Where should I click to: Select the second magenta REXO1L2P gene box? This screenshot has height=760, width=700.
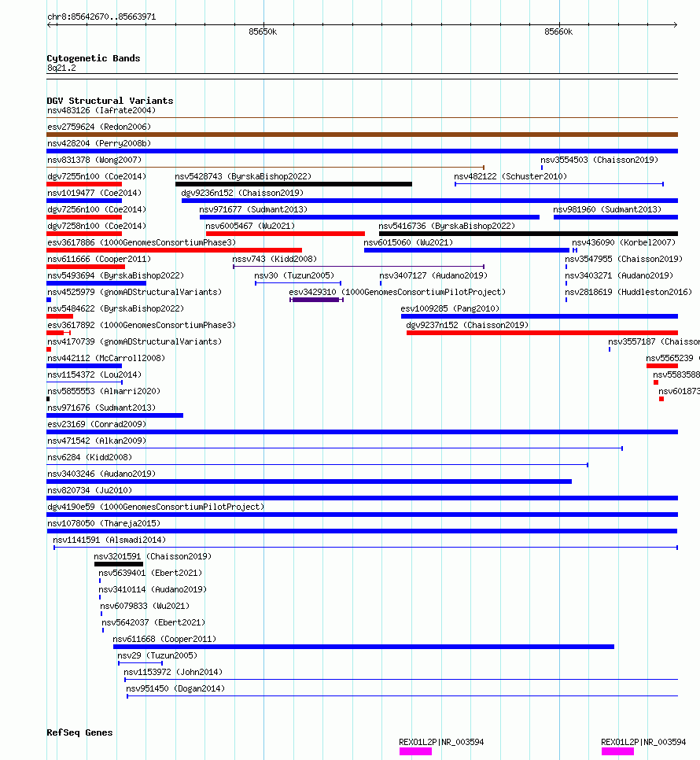coord(617,751)
